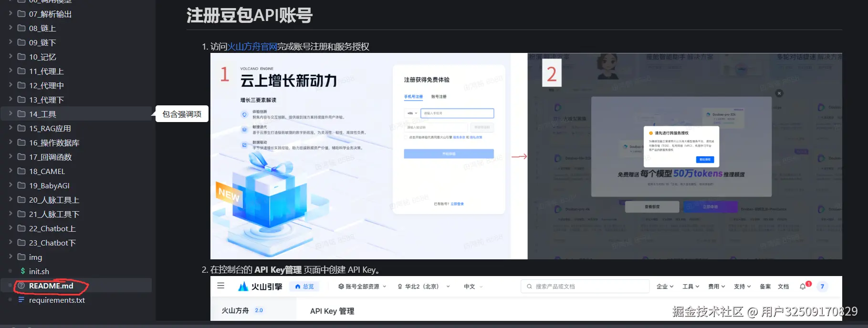Viewport: 868px width, 328px height.
Task: Expand the 15_RAG应用 folder chevron
Action: tap(10, 128)
